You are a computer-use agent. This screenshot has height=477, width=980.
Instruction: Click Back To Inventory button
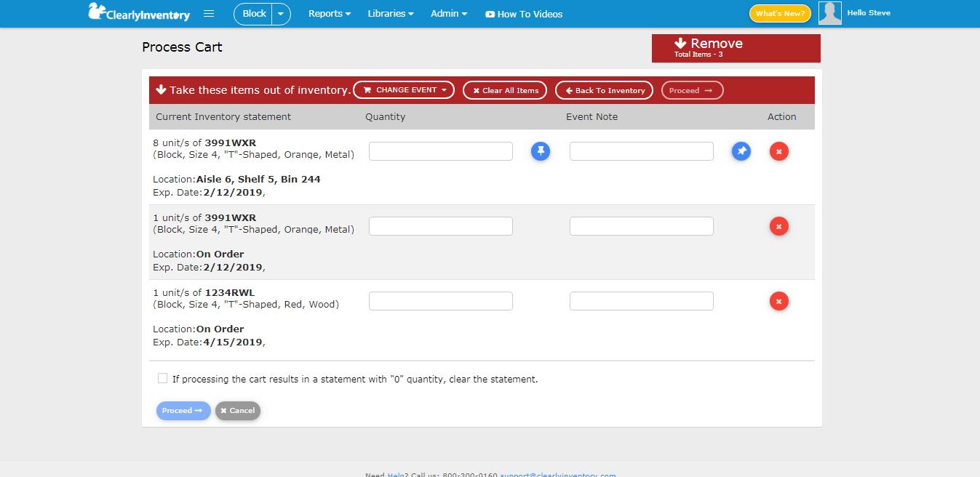click(x=605, y=90)
